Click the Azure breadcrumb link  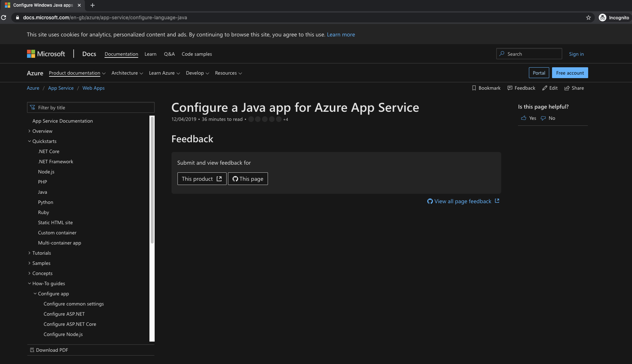[33, 88]
